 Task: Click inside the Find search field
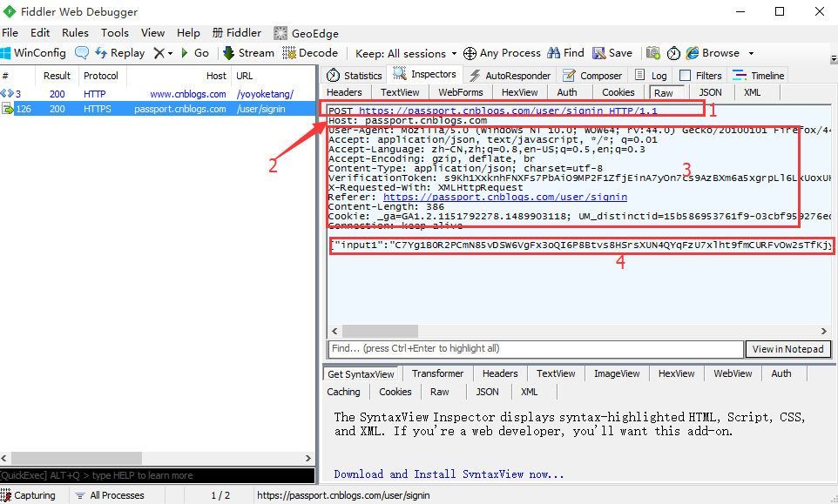[523, 348]
